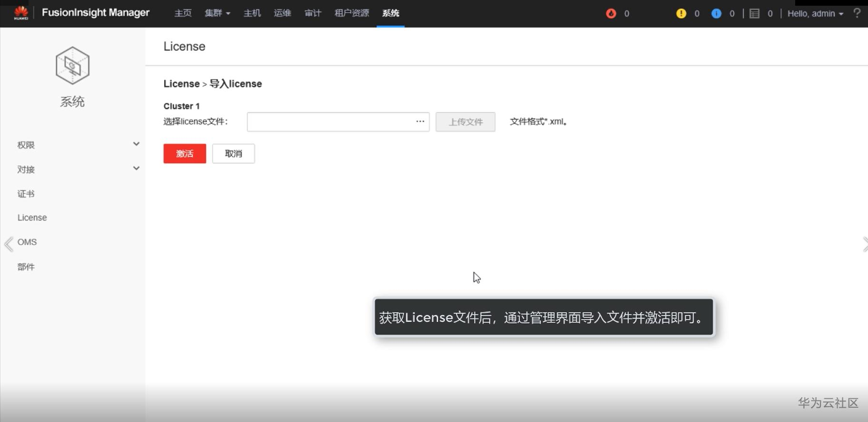The image size is (868, 422).
Task: Click the FusionInsight Manager title
Action: point(96,13)
